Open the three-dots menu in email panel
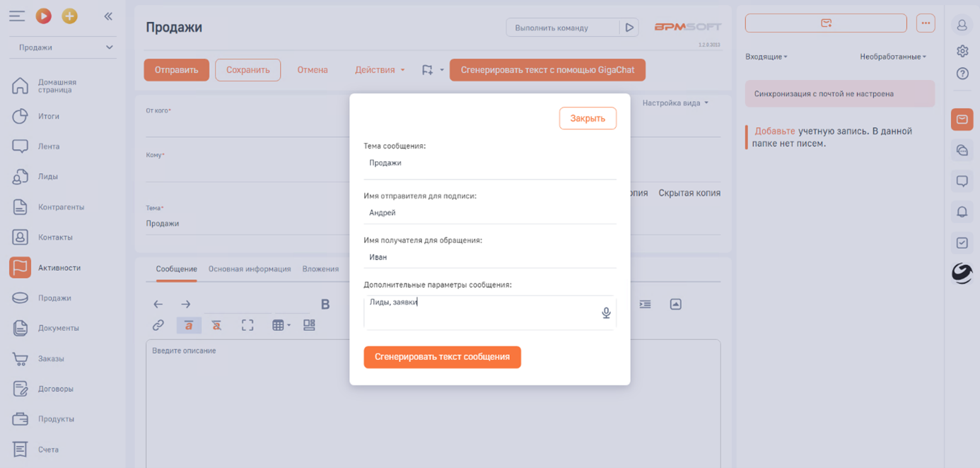 (926, 23)
